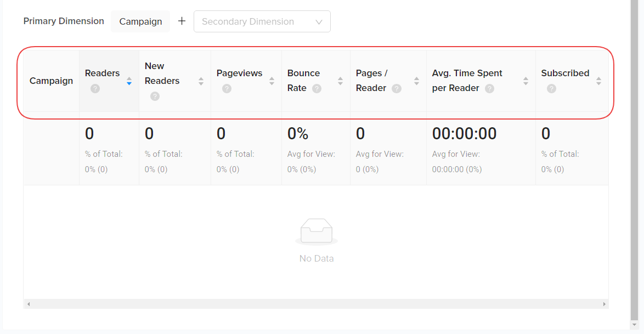The height and width of the screenshot is (334, 644).
Task: Click the Subscribed help icon
Action: (x=551, y=88)
